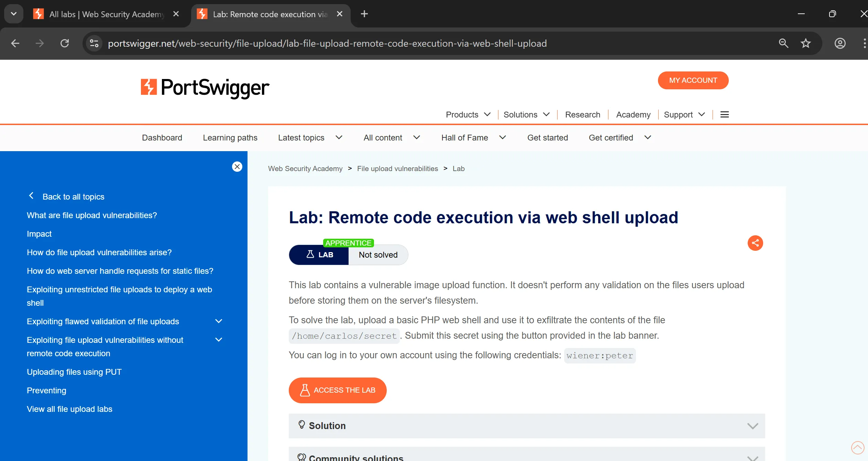The width and height of the screenshot is (868, 461).
Task: Bookmark this page with star icon
Action: 805,43
